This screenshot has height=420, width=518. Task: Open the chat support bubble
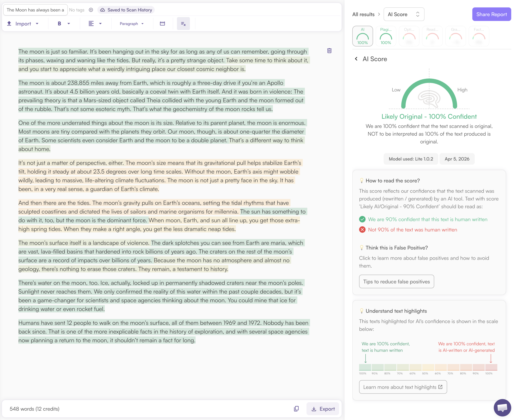coord(502,407)
